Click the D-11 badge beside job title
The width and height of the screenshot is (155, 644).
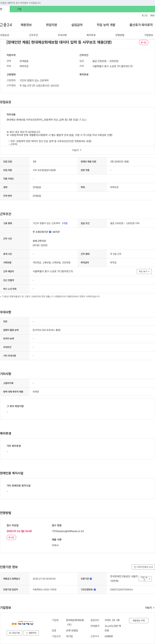144,42
